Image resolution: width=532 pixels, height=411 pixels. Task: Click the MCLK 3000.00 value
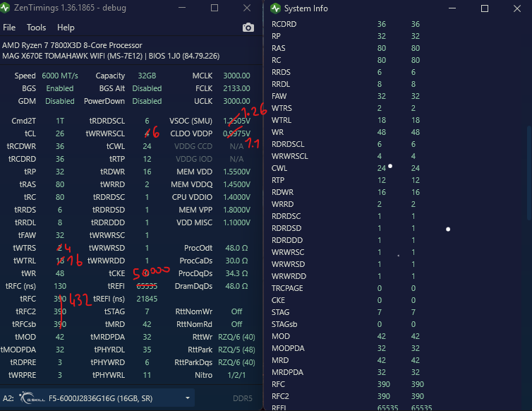click(x=236, y=76)
